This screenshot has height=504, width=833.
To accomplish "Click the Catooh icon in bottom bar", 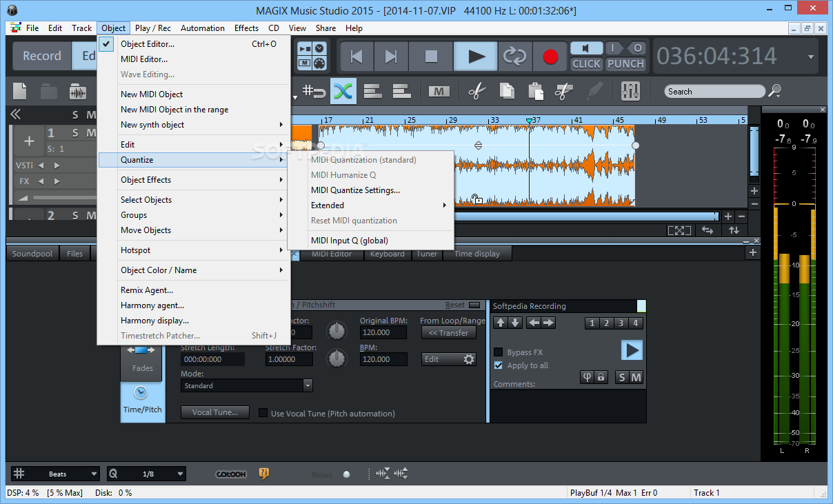I will tap(231, 474).
